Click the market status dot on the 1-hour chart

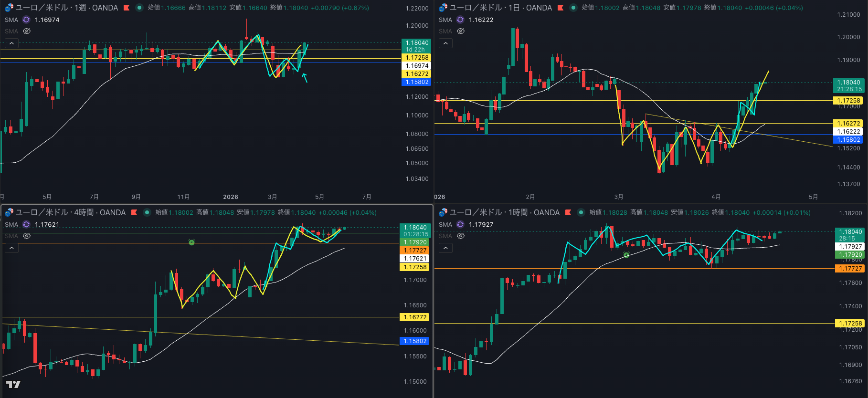click(581, 212)
